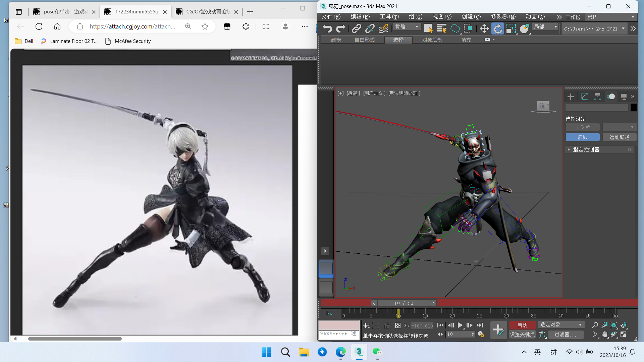The height and width of the screenshot is (362, 644).
Task: Open the McAfee Security bookmark
Action: (128, 41)
